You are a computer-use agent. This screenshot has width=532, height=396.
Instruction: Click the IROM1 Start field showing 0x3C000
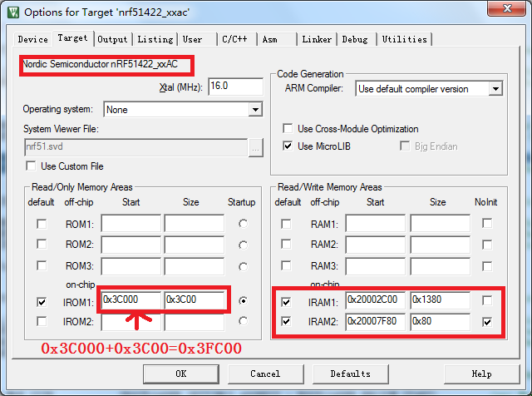[131, 299]
